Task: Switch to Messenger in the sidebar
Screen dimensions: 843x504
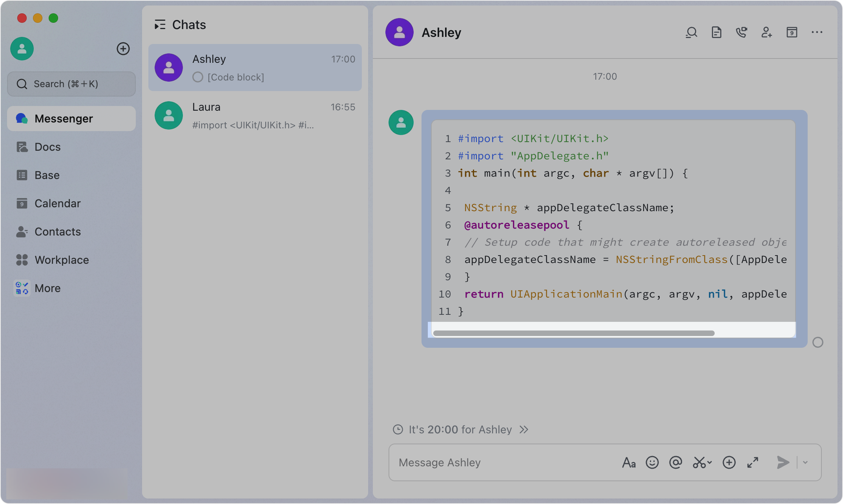Action: (x=64, y=118)
